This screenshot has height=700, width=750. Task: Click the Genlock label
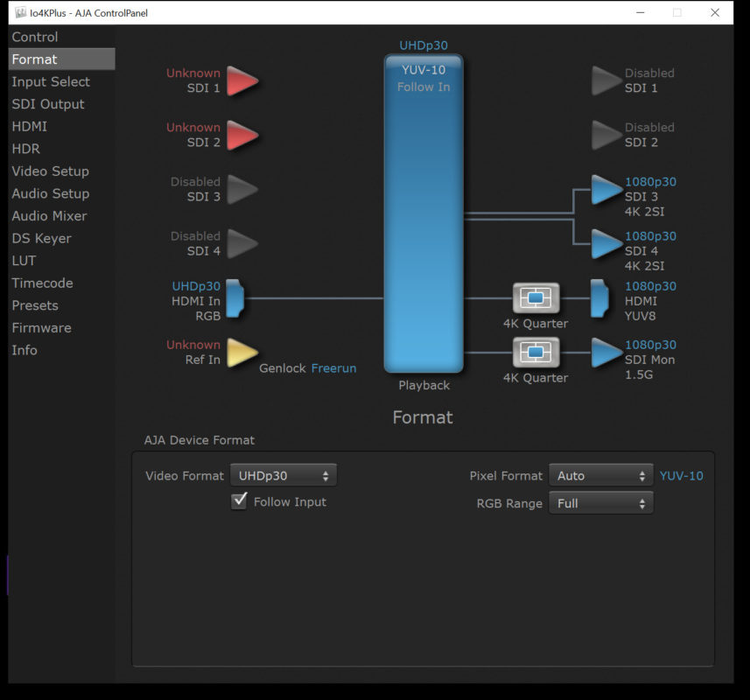pos(282,368)
